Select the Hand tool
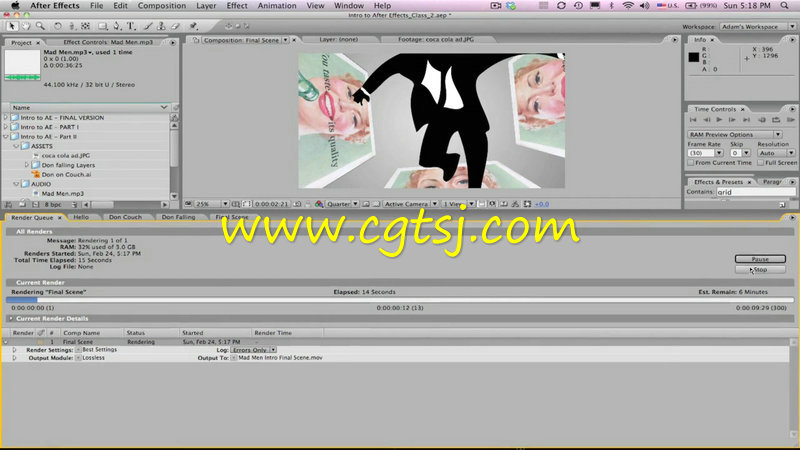The width and height of the screenshot is (800, 450). point(26,26)
